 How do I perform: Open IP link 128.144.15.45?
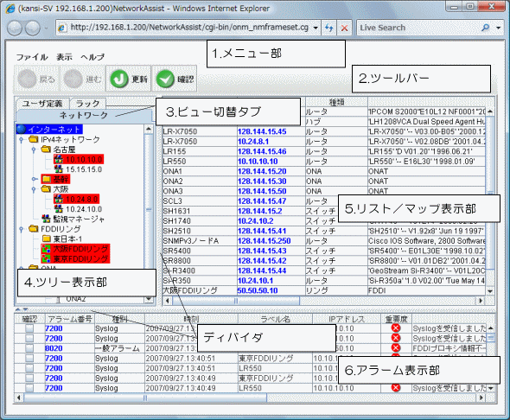coord(262,131)
